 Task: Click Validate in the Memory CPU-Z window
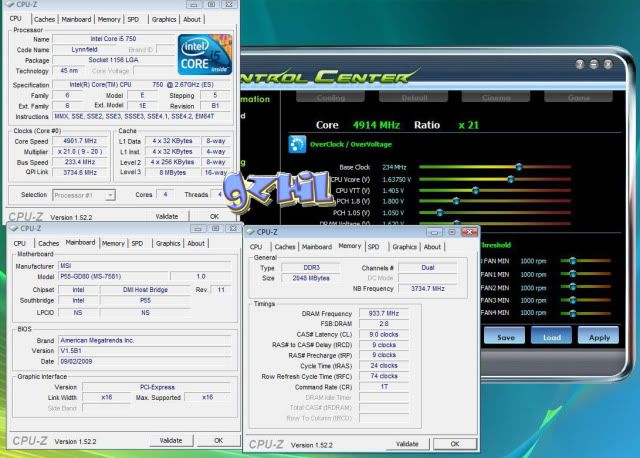point(407,443)
